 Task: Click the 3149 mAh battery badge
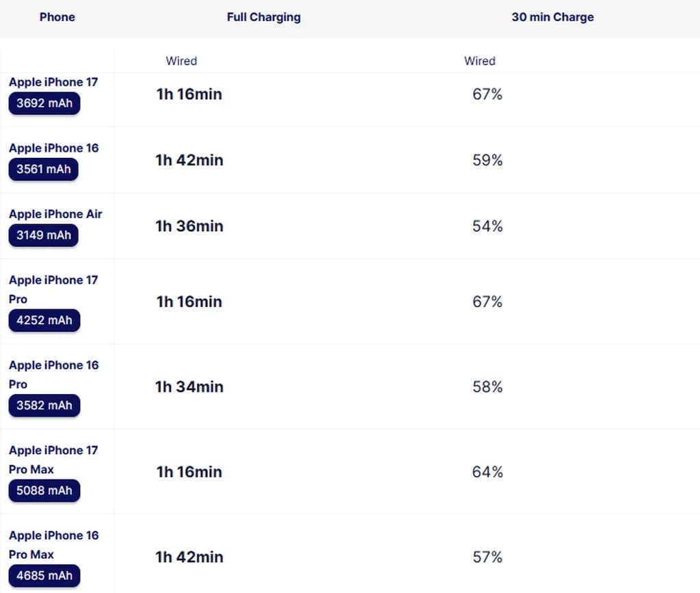click(44, 235)
